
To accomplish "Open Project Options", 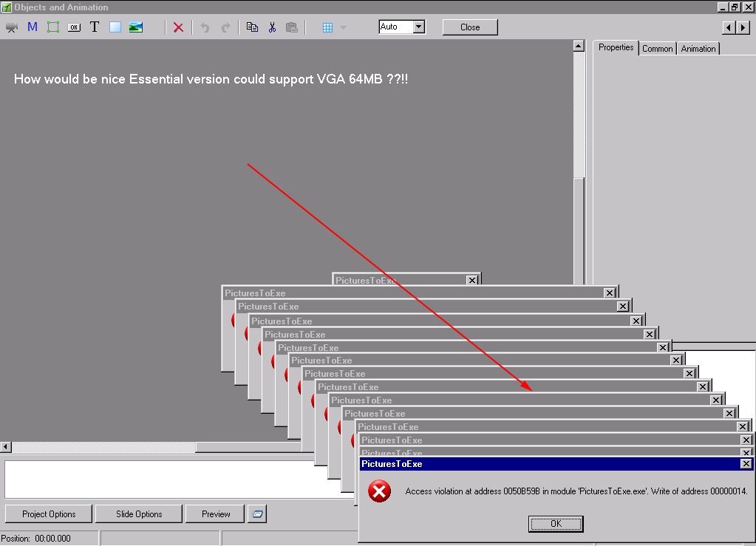I will 49,513.
